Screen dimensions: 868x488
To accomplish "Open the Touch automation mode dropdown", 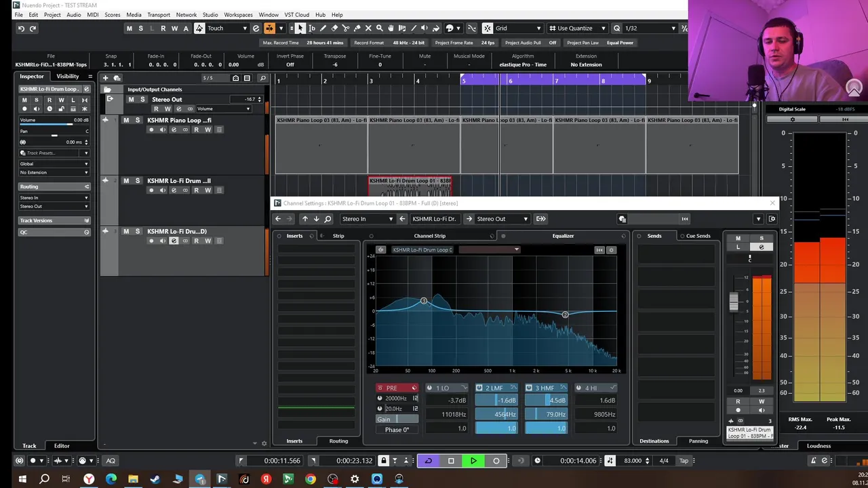I will (227, 28).
